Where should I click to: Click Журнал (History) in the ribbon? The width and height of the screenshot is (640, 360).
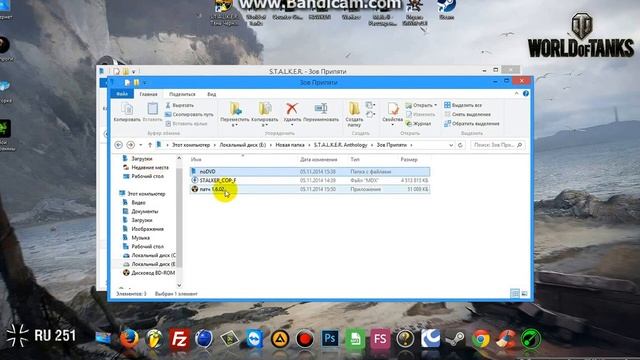pyautogui.click(x=418, y=123)
